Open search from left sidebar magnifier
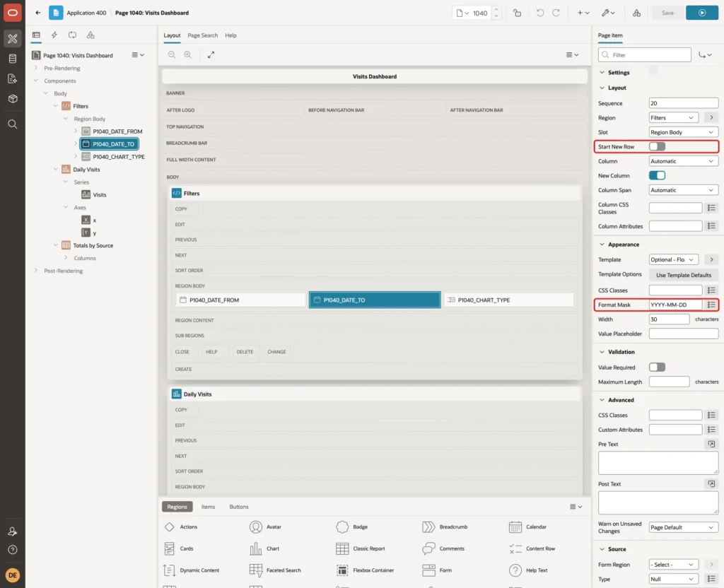Screen dimensions: 724x588 coord(13,124)
